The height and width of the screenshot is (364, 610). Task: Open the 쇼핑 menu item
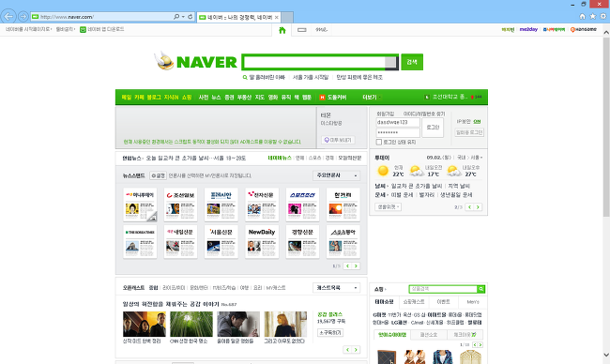click(x=187, y=98)
